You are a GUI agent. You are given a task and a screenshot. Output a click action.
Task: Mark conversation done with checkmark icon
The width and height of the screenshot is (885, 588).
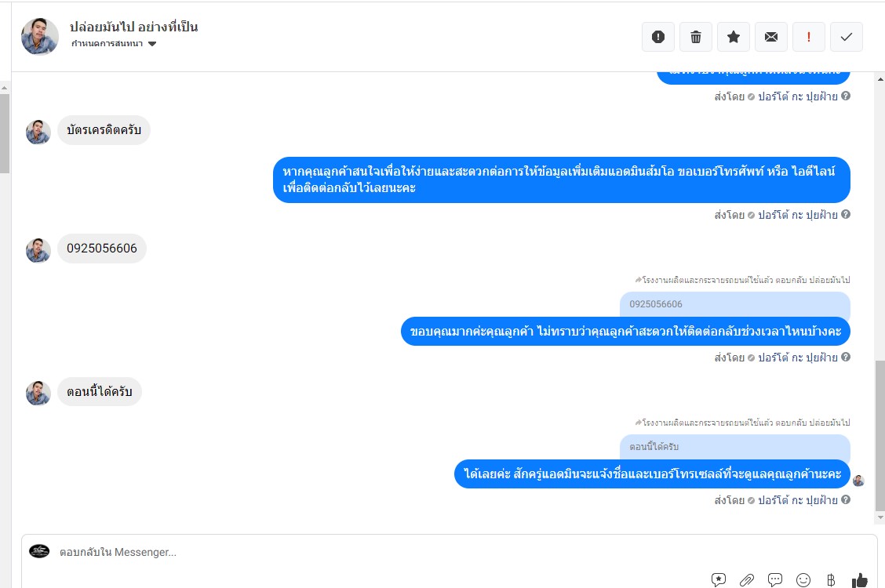[846, 37]
